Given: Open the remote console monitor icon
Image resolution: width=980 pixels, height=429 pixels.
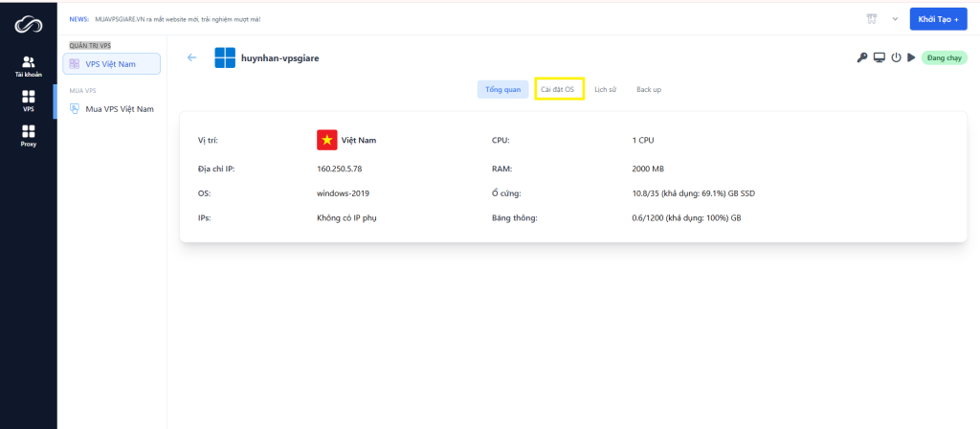Looking at the screenshot, I should coord(879,57).
